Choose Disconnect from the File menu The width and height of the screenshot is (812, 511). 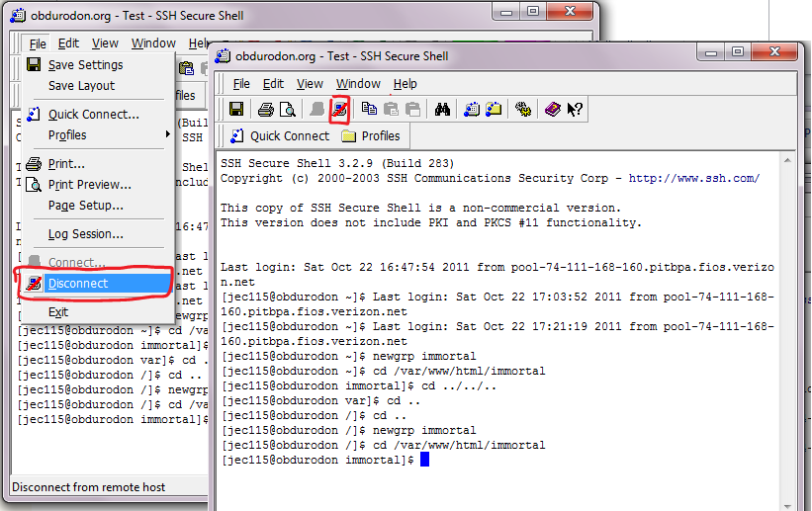tap(98, 284)
